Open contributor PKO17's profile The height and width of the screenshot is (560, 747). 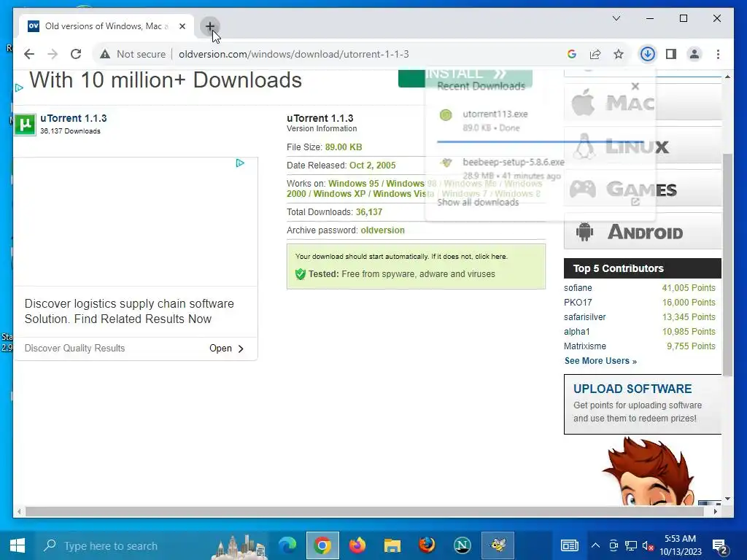pos(578,303)
